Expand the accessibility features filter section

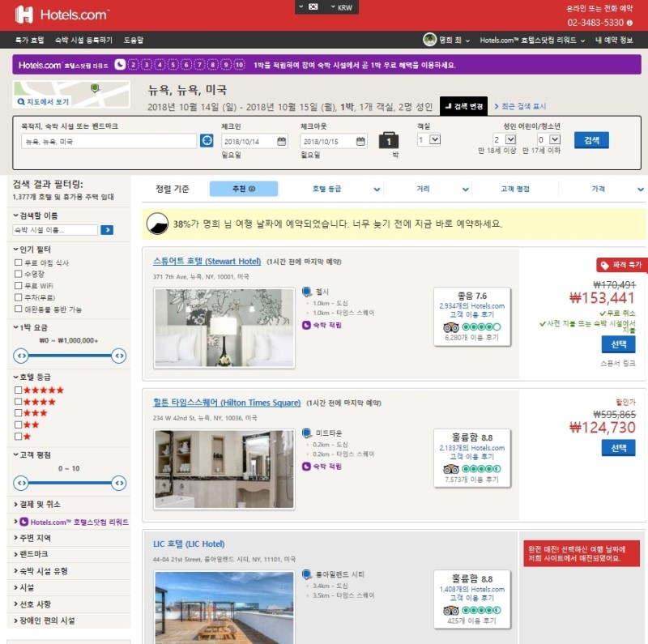45,621
